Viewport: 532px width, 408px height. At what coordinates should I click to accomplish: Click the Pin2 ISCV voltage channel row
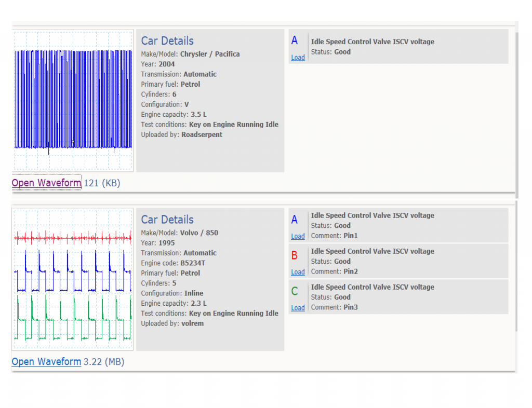398,261
